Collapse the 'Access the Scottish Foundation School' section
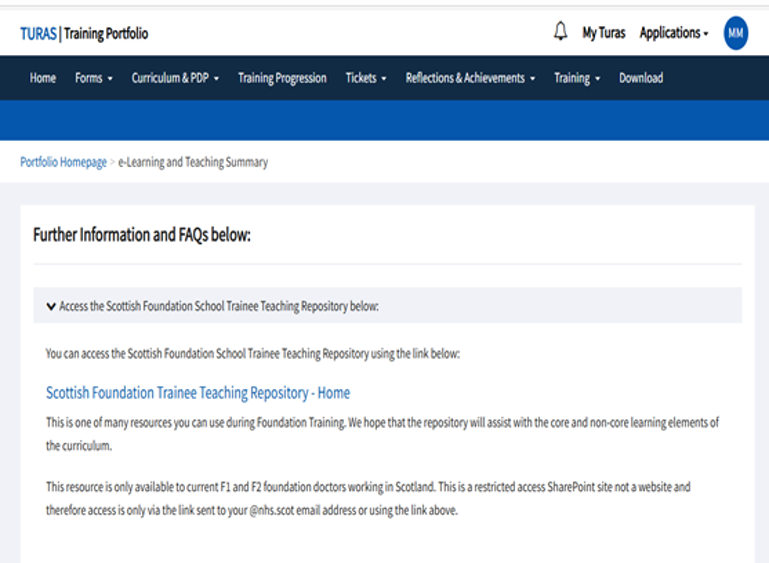This screenshot has width=769, height=563. 218,306
